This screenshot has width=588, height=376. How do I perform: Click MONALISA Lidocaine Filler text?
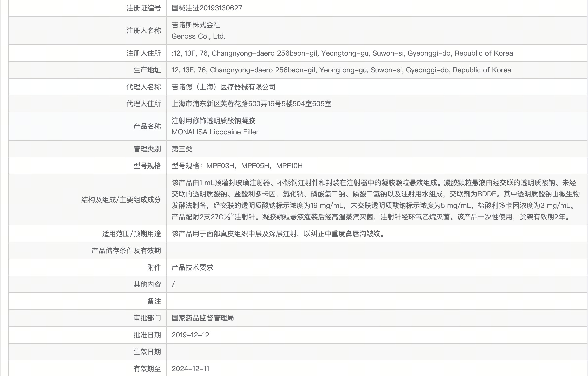(x=215, y=132)
